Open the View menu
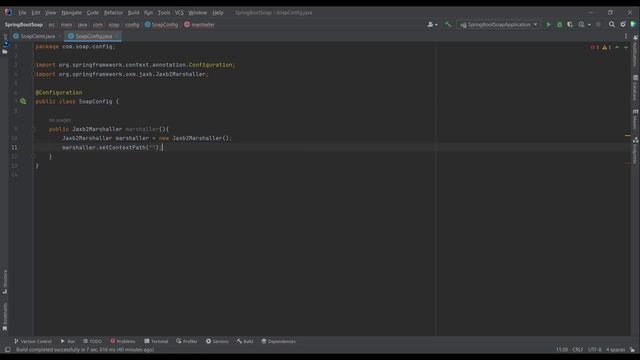The height and width of the screenshot is (360, 640). [51, 13]
